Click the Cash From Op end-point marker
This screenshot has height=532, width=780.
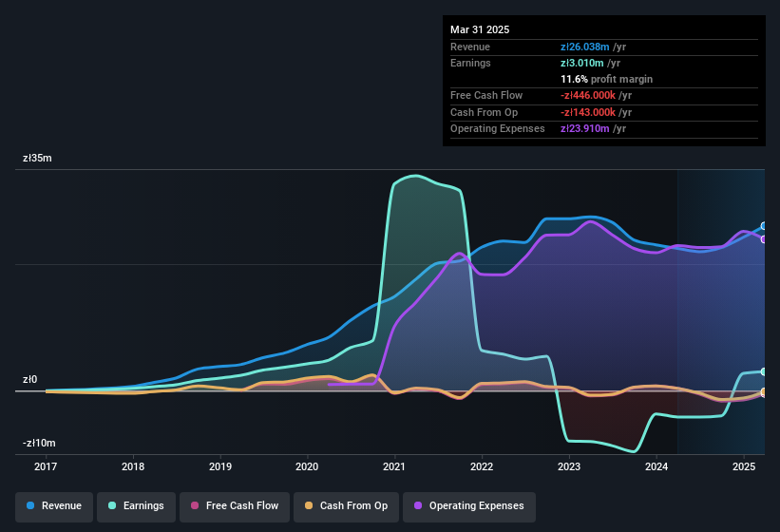coord(764,391)
